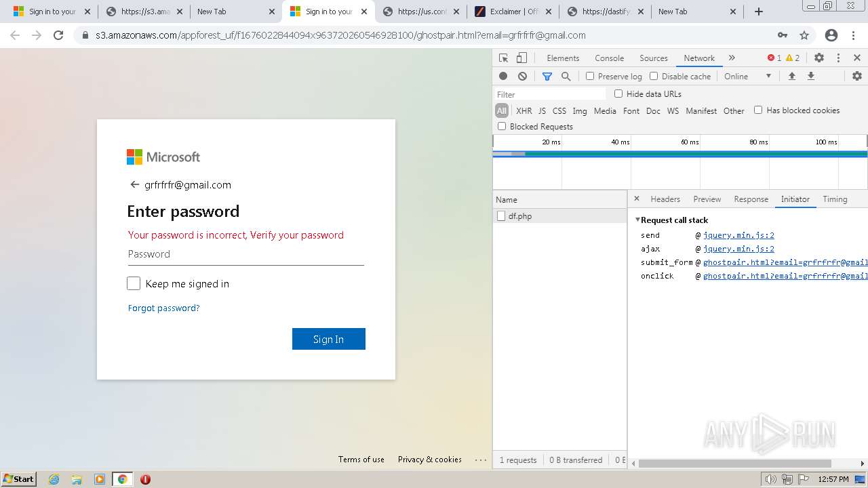Screen dimensions: 868x488
Task: Open file explorer from taskbar
Action: click(x=77, y=479)
